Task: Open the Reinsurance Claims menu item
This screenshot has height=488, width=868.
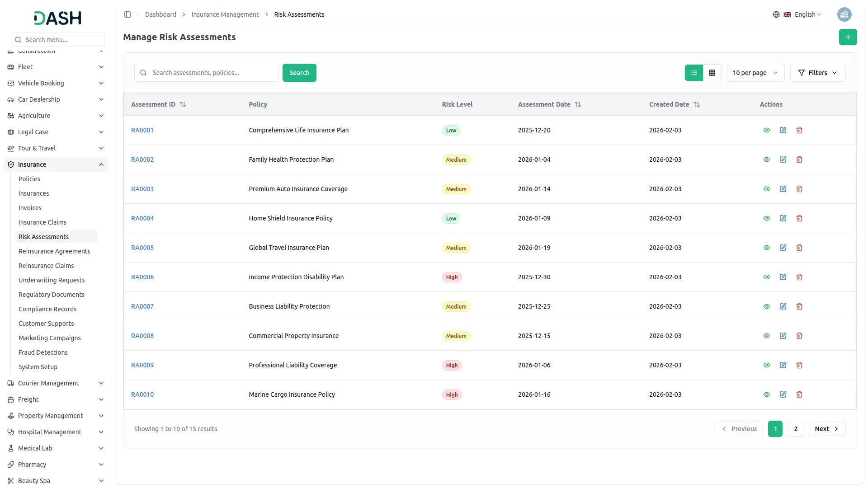Action: click(x=46, y=266)
